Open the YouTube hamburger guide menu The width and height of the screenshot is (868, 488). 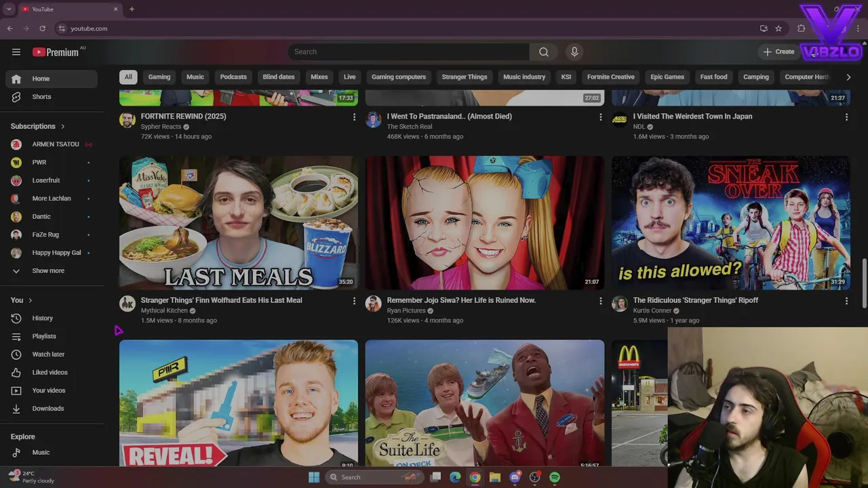click(x=16, y=52)
